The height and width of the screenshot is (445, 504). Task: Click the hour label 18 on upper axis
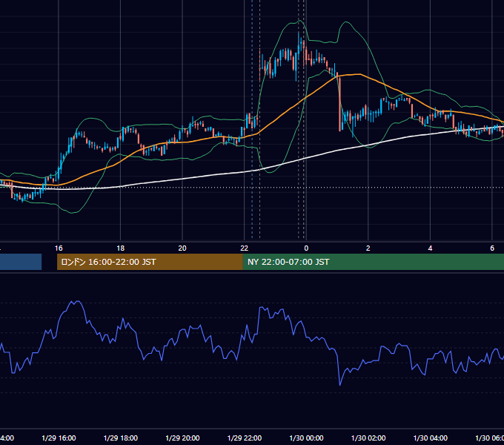pyautogui.click(x=121, y=248)
